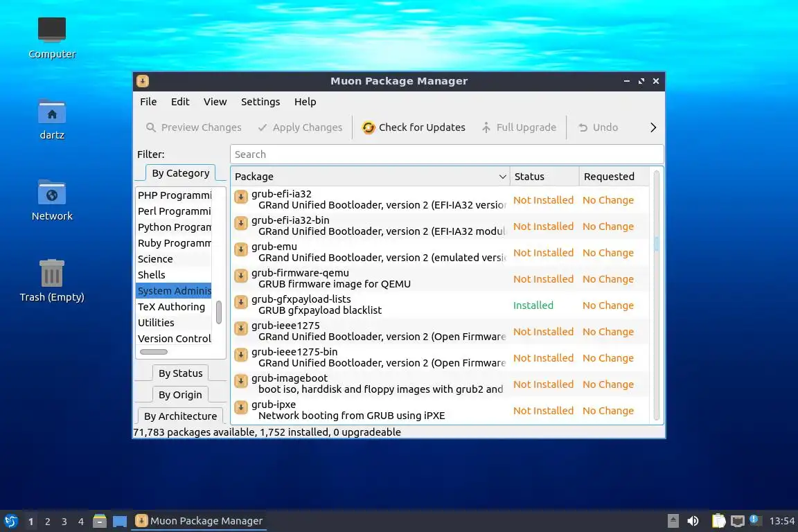The image size is (798, 532).
Task: Select the Python Programming category
Action: (x=174, y=227)
